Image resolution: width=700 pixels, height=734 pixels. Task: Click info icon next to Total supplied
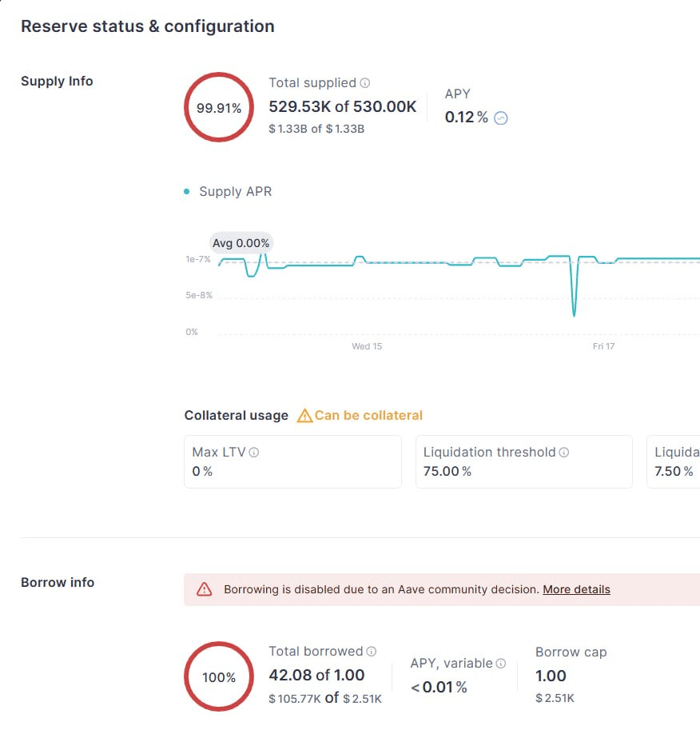click(365, 83)
